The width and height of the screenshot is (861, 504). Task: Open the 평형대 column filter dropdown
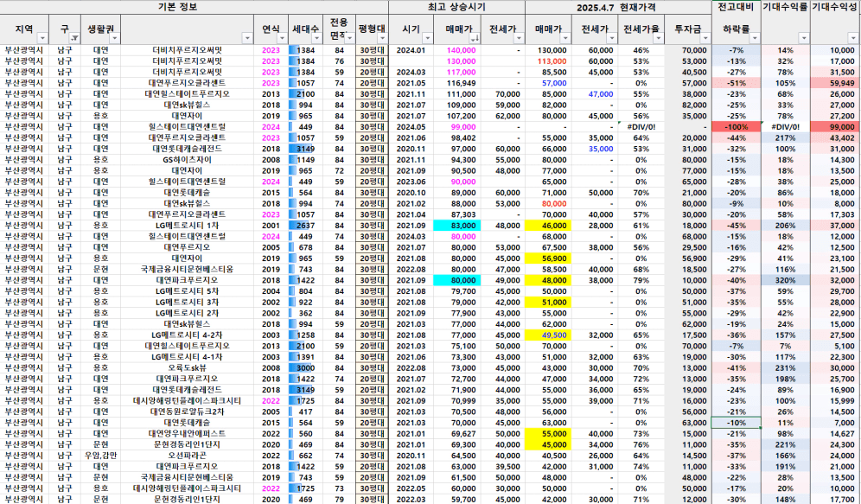click(x=382, y=38)
